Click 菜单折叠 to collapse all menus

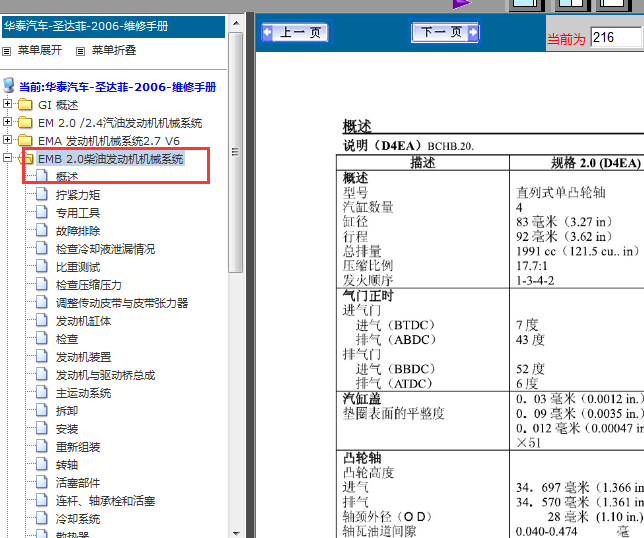114,51
